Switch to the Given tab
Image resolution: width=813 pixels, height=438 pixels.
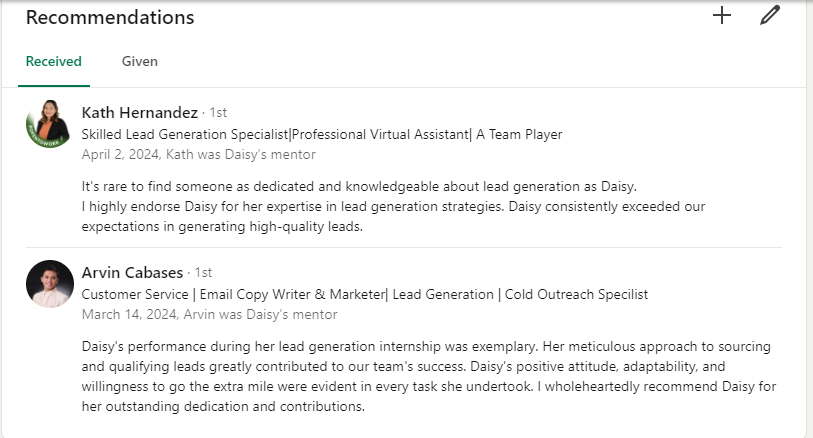pyautogui.click(x=140, y=61)
